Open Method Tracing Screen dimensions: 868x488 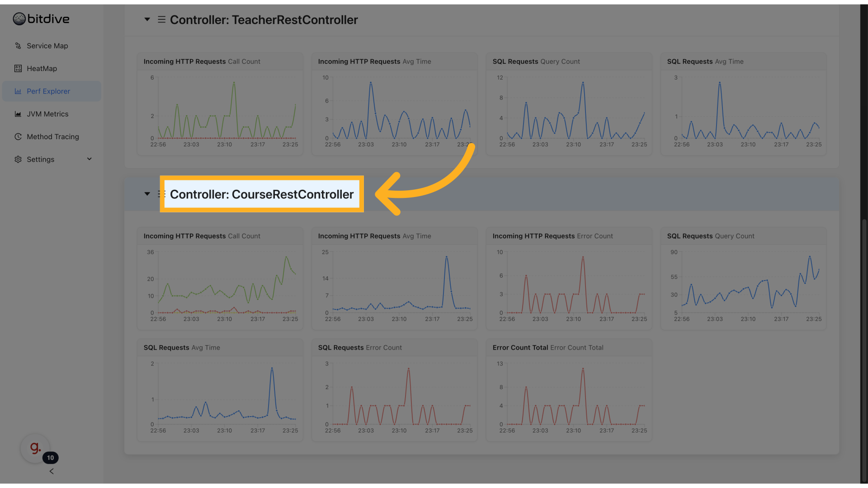point(52,136)
